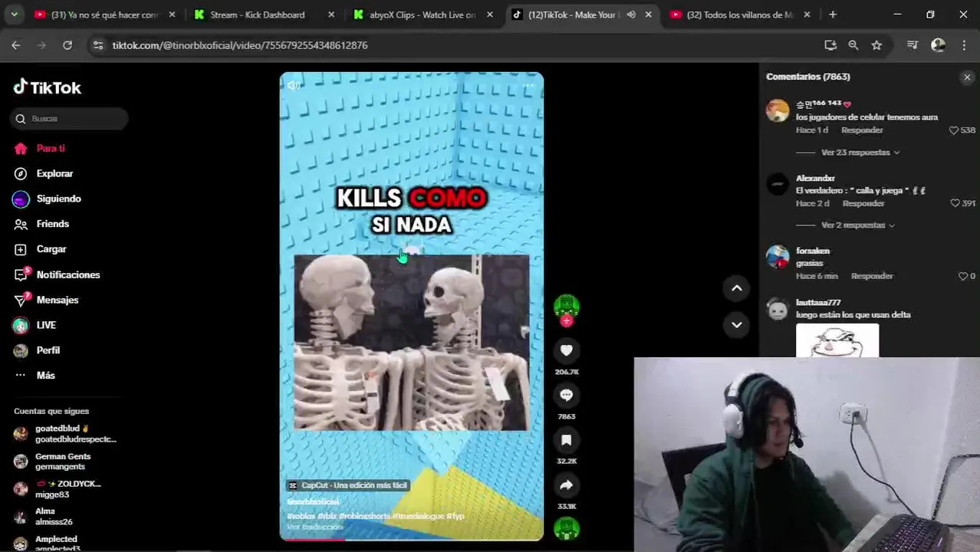Click the Buscar search field
The width and height of the screenshot is (980, 552).
click(70, 119)
